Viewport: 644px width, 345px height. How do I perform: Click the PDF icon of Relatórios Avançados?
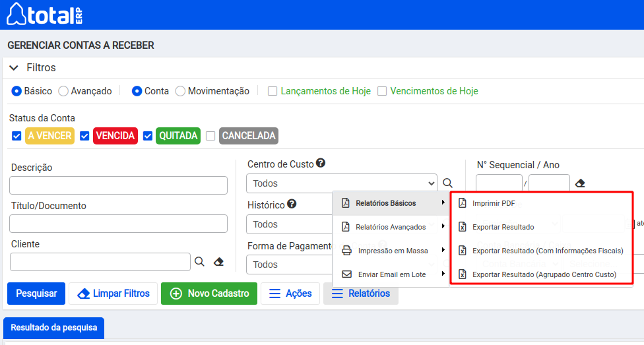point(346,227)
